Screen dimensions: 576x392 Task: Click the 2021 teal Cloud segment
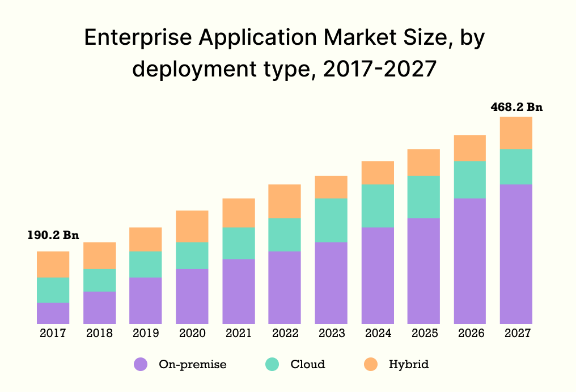[x=239, y=244]
